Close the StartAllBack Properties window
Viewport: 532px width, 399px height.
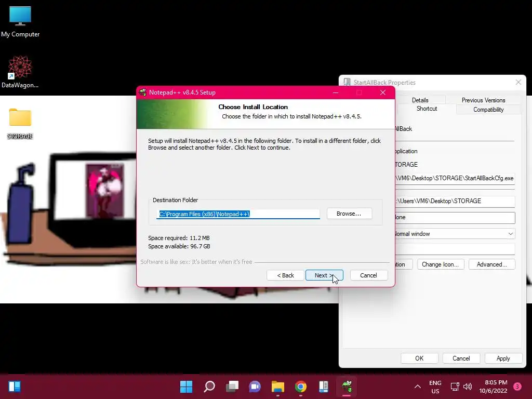(518, 82)
